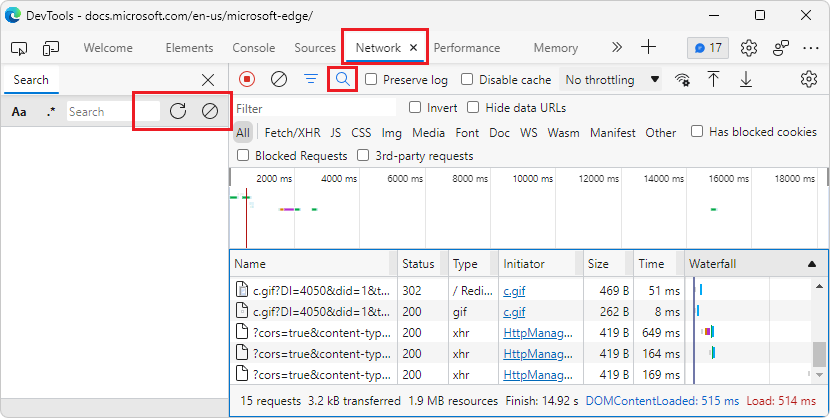The height and width of the screenshot is (418, 830).
Task: Filter requests by Media
Action: pyautogui.click(x=428, y=133)
